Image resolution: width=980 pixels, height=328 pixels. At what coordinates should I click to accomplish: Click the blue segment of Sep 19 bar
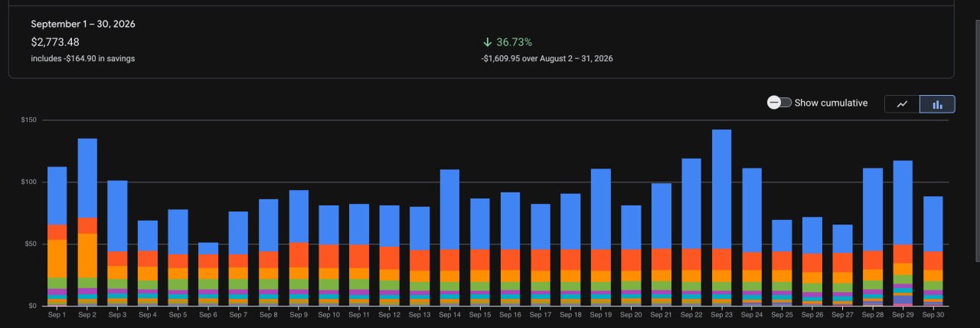pos(601,209)
